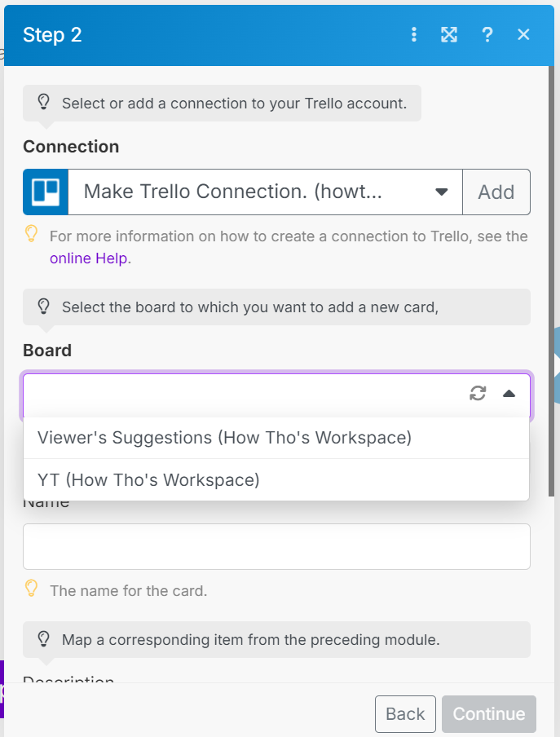Click the lightbulb icon beside 'Select the board' tip
This screenshot has width=560, height=737.
pyautogui.click(x=44, y=306)
